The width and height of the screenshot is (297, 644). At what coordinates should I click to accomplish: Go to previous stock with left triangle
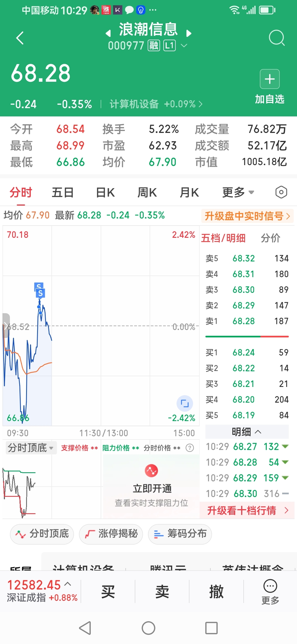pyautogui.click(x=108, y=34)
